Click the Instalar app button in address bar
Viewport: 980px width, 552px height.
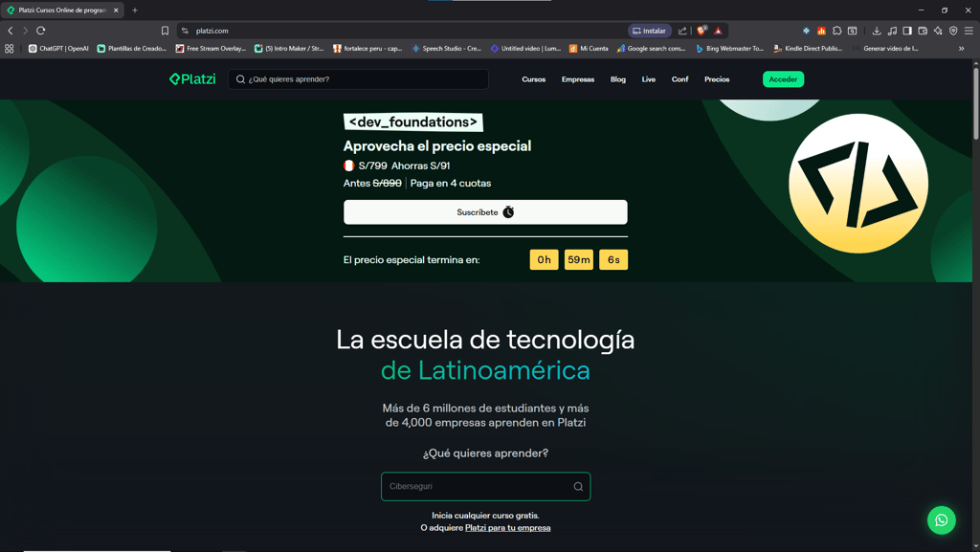(650, 31)
